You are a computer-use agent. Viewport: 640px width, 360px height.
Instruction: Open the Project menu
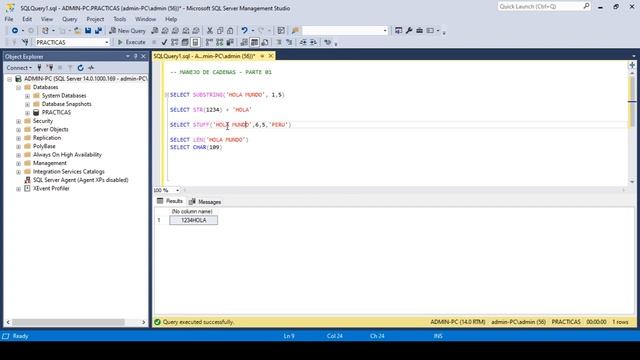click(x=95, y=19)
